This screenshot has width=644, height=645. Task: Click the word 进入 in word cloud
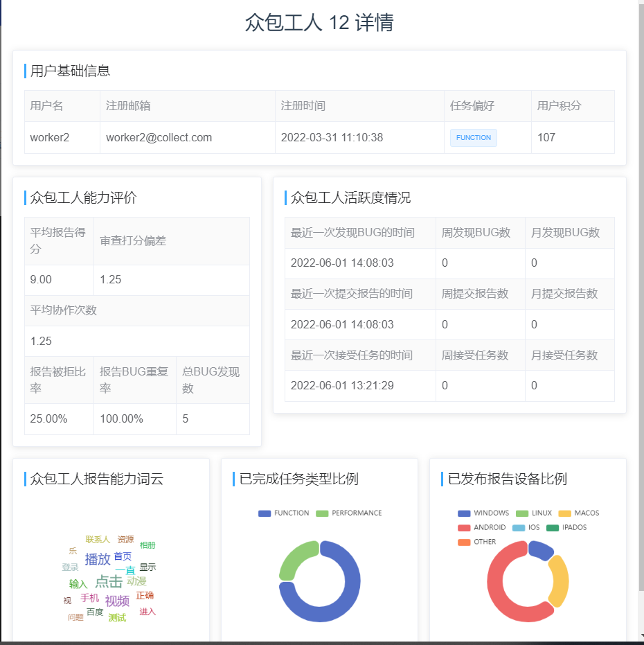147,612
